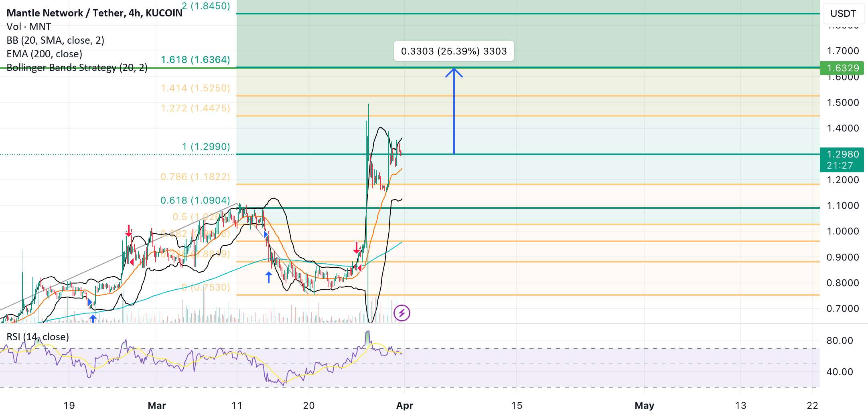Click the Vol · MNT indicator legend
The height and width of the screenshot is (416, 868).
29,26
